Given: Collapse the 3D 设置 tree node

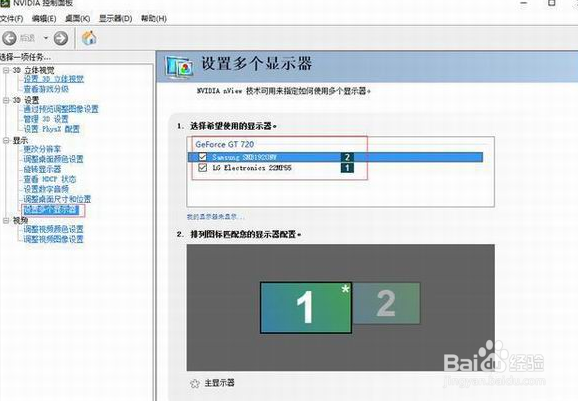Looking at the screenshot, I should [6, 100].
